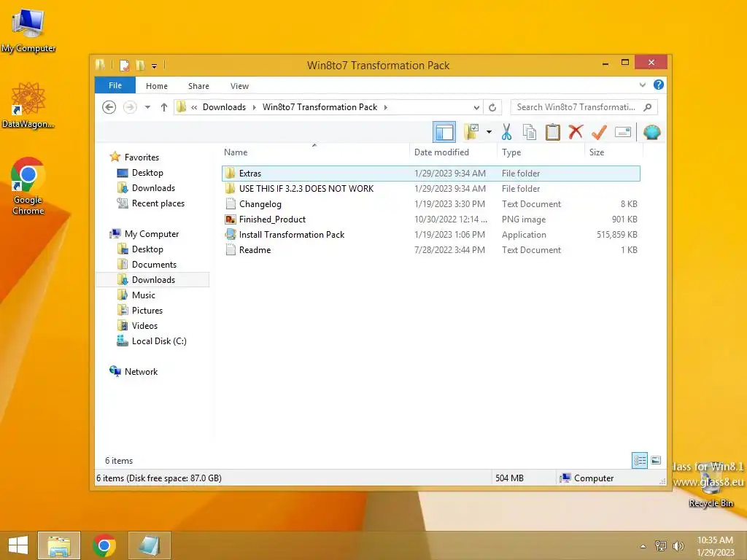Viewport: 747px width, 560px height.
Task: Switch to the Home ribbon tab
Action: 157,86
